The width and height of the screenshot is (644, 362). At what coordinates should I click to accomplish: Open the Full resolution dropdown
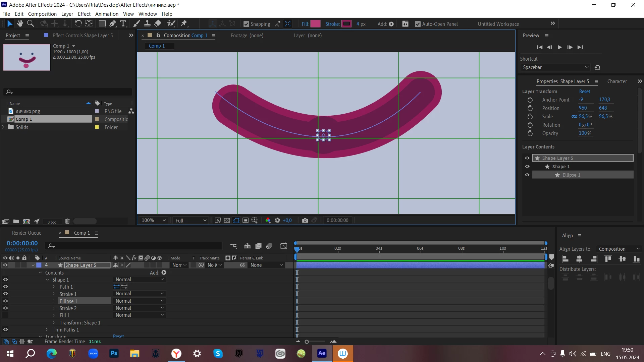pos(191,220)
